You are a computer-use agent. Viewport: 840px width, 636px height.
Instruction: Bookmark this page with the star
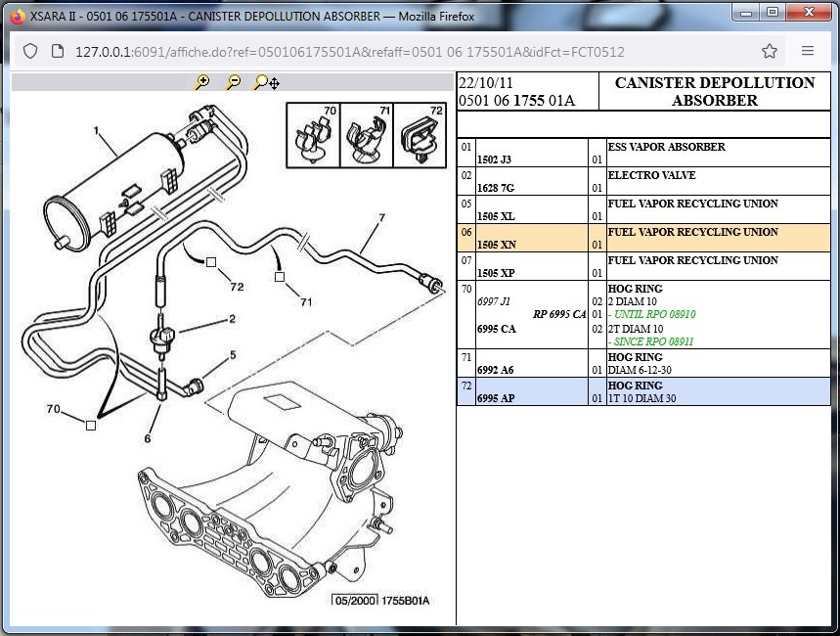click(x=770, y=51)
